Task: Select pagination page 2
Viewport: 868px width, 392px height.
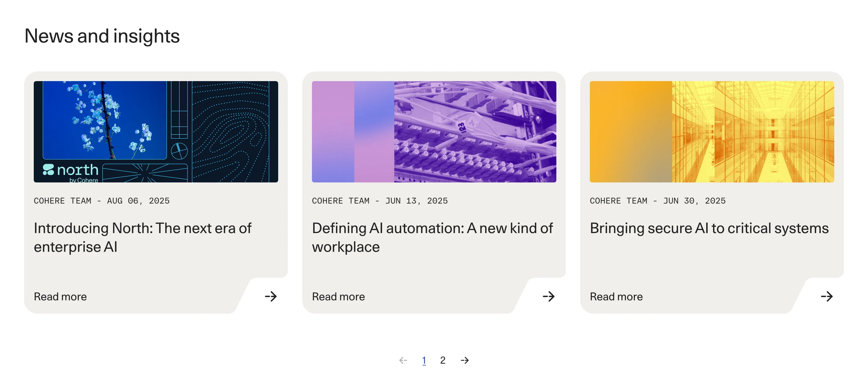Action: [443, 360]
